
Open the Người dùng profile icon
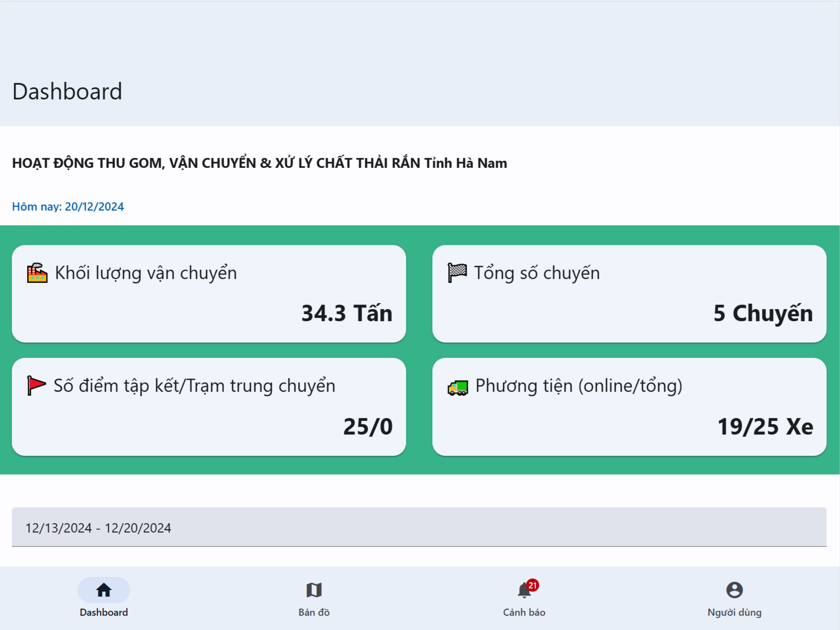734,590
